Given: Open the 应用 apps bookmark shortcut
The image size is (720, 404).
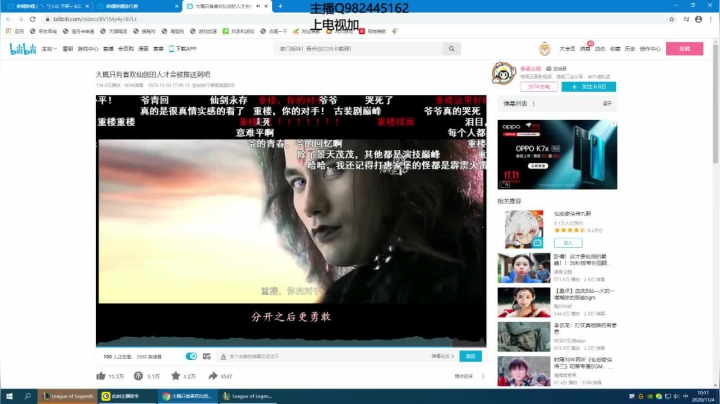Looking at the screenshot, I should coord(15,31).
